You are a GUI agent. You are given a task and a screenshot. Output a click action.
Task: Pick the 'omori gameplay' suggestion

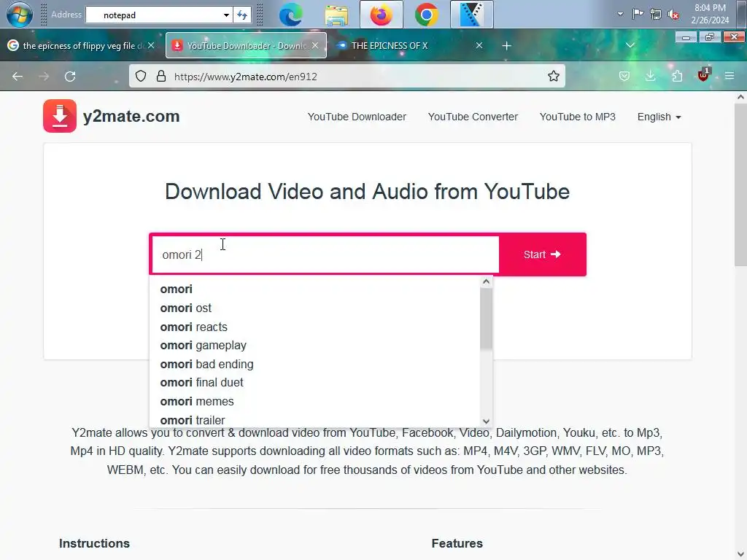click(314, 345)
